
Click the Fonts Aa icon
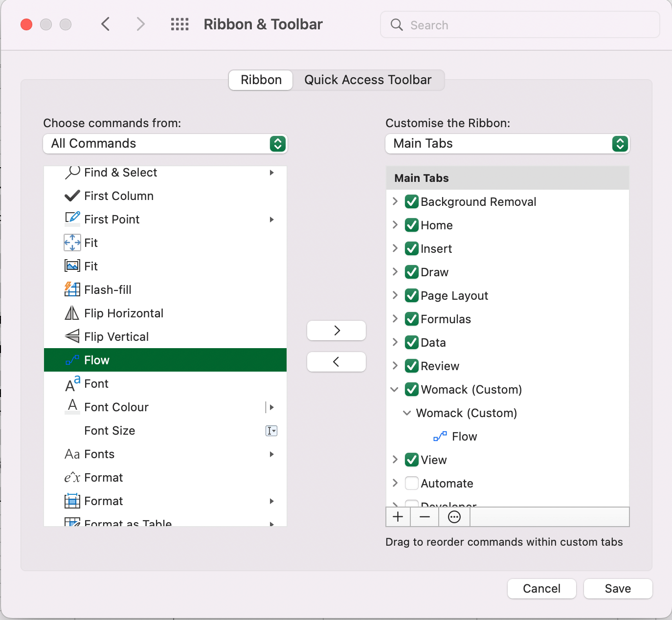pos(72,454)
